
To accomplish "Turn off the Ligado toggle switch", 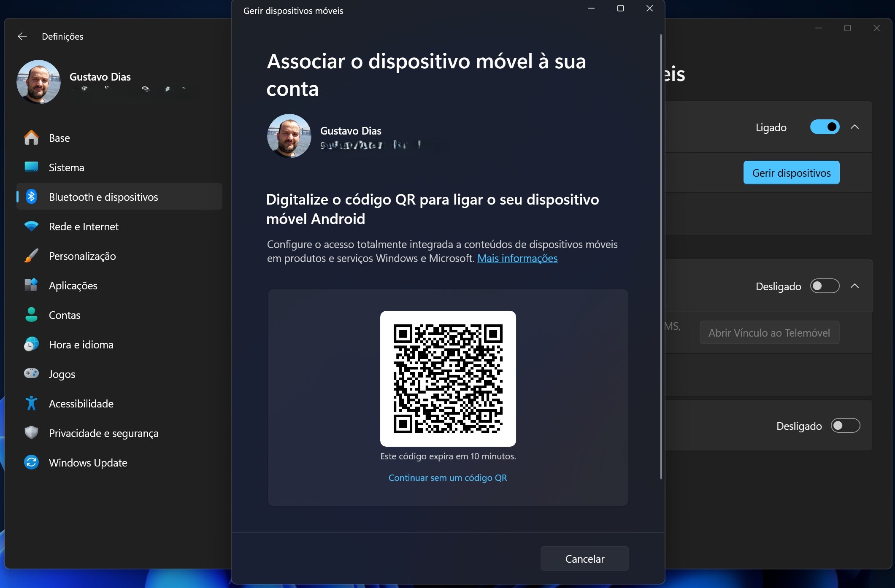I will click(825, 127).
